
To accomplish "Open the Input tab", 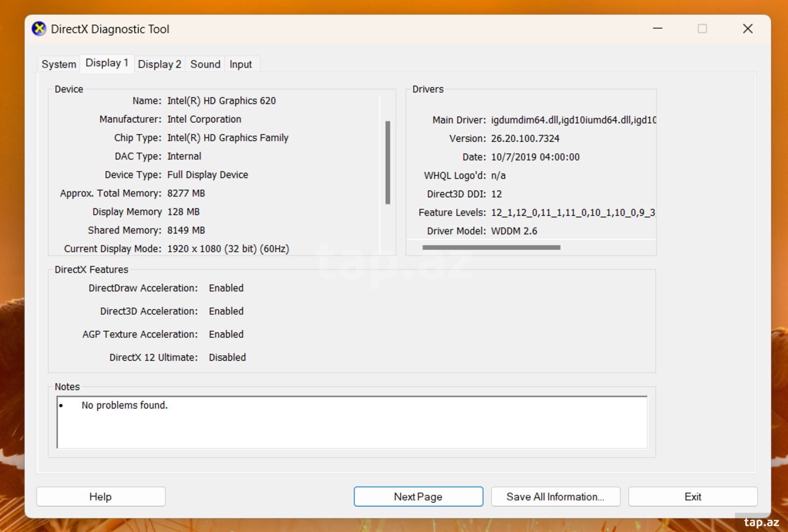I will 240,64.
